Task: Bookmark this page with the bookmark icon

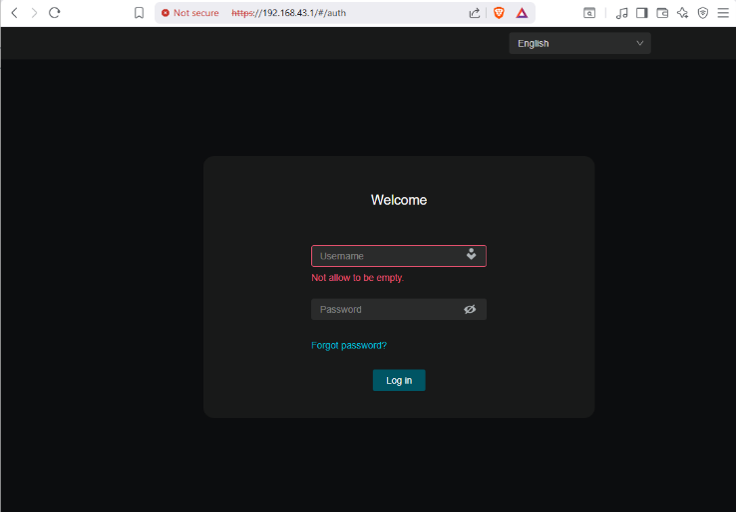Action: (x=139, y=13)
